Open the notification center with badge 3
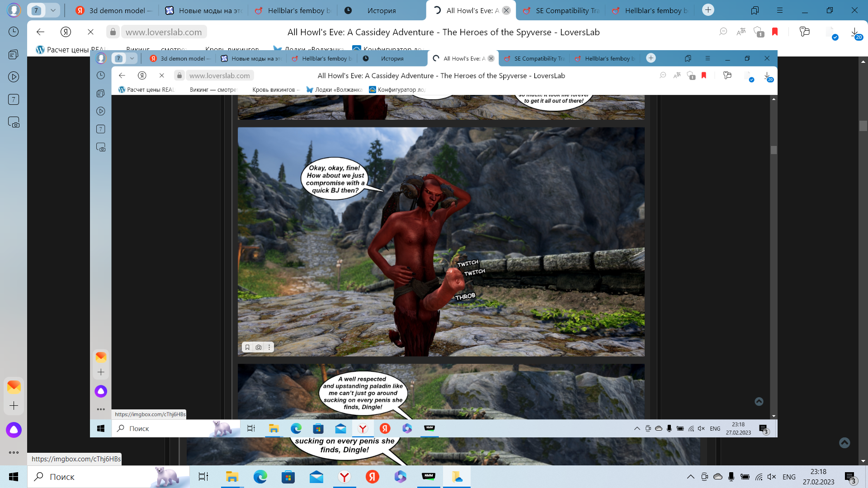This screenshot has height=488, width=868. (850, 477)
